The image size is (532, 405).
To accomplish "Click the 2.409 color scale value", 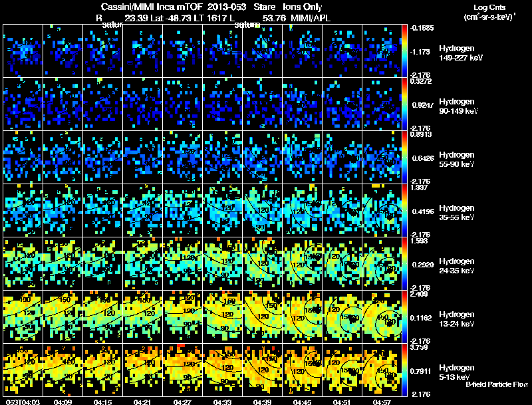I will point(420,294).
